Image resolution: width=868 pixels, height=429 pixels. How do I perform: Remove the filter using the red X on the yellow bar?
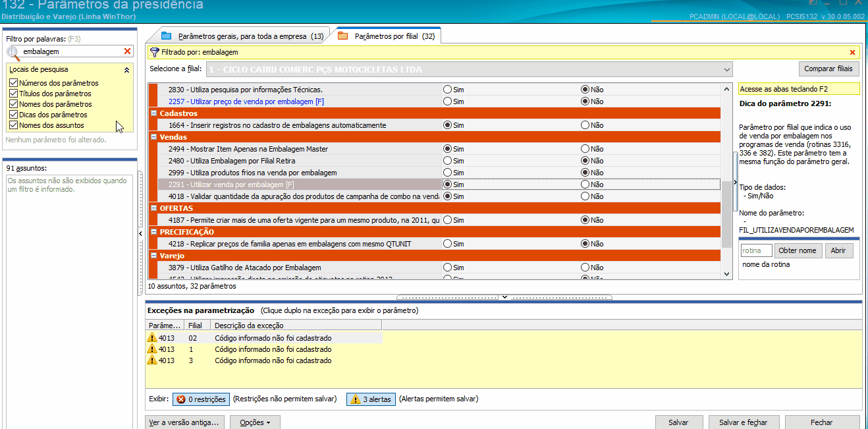(x=852, y=52)
